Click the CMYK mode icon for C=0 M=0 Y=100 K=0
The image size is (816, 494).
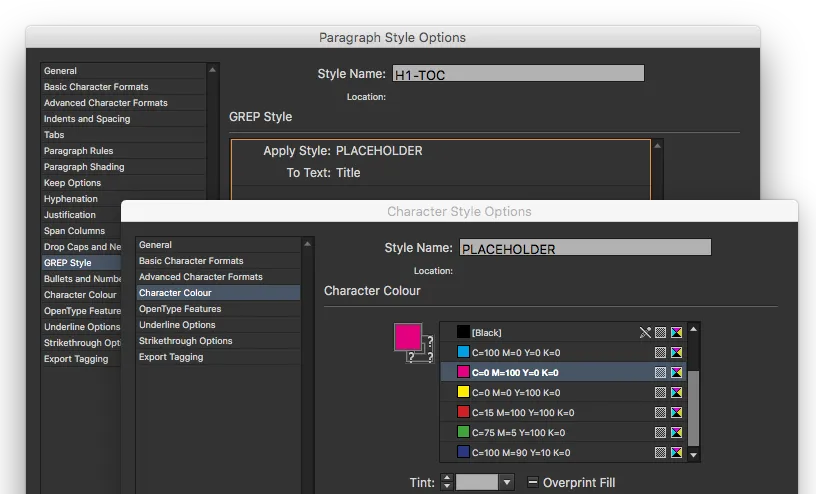(677, 392)
